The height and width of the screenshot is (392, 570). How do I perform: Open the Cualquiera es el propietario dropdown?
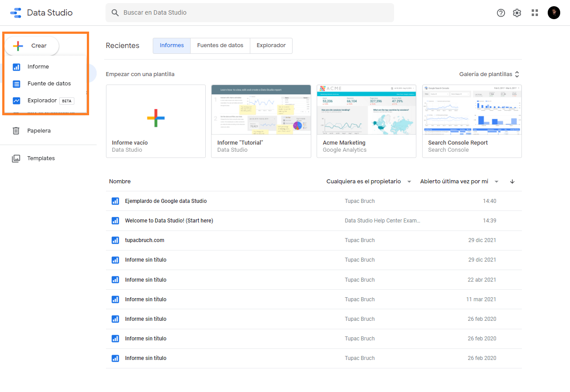click(x=369, y=182)
